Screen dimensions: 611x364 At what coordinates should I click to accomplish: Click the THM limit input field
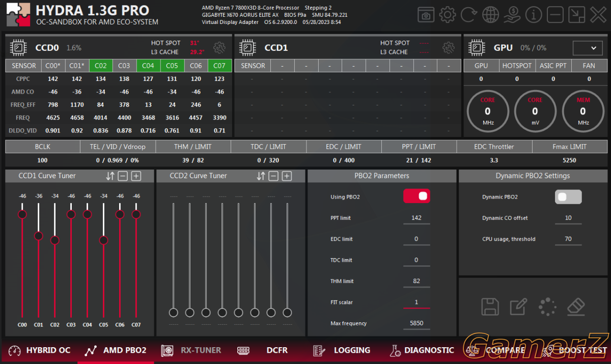416,281
